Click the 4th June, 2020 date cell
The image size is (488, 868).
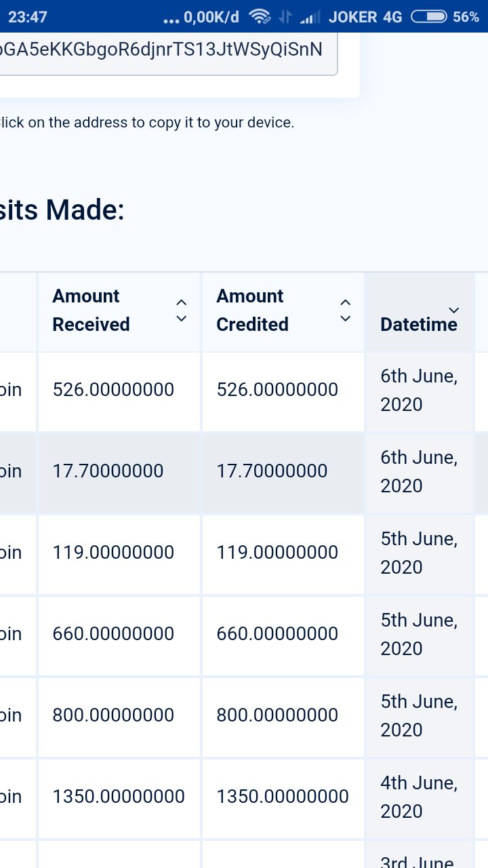coord(420,798)
